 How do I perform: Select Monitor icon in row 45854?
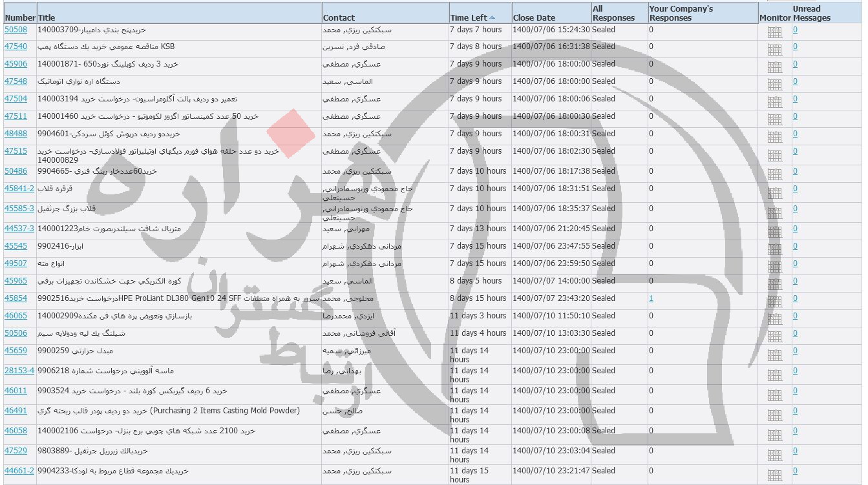774,301
